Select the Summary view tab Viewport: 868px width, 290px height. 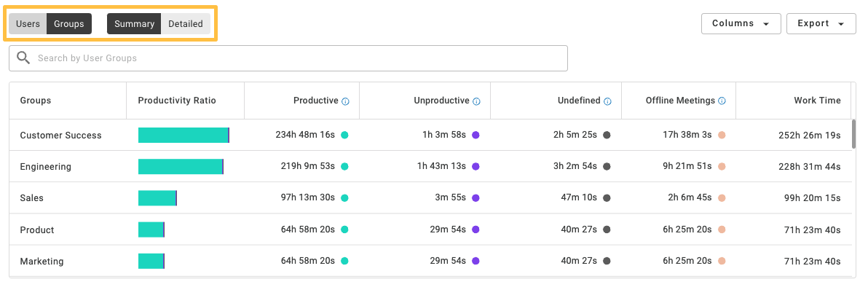click(134, 24)
